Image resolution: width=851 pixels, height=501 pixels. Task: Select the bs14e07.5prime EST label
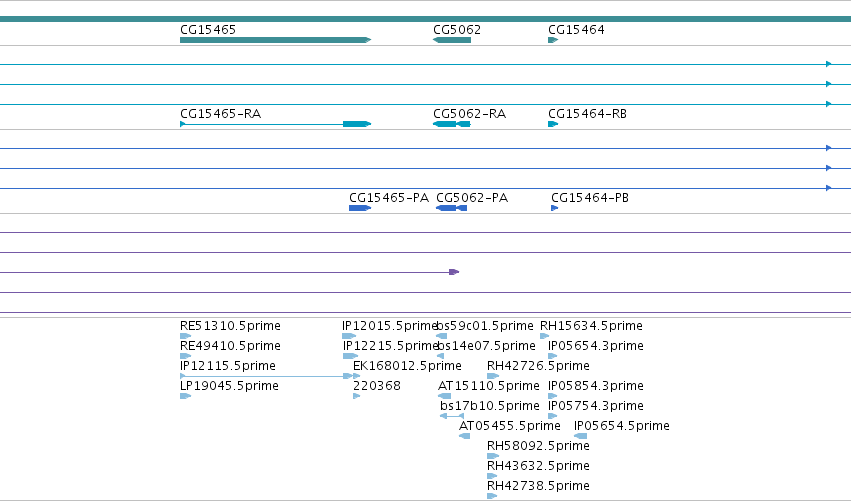click(x=486, y=346)
